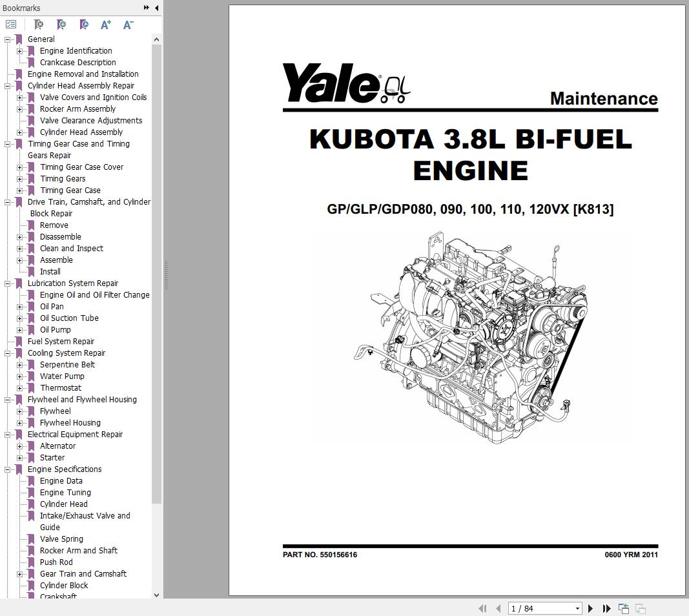Open the Starter bookmark
This screenshot has width=689, height=616.
[52, 457]
